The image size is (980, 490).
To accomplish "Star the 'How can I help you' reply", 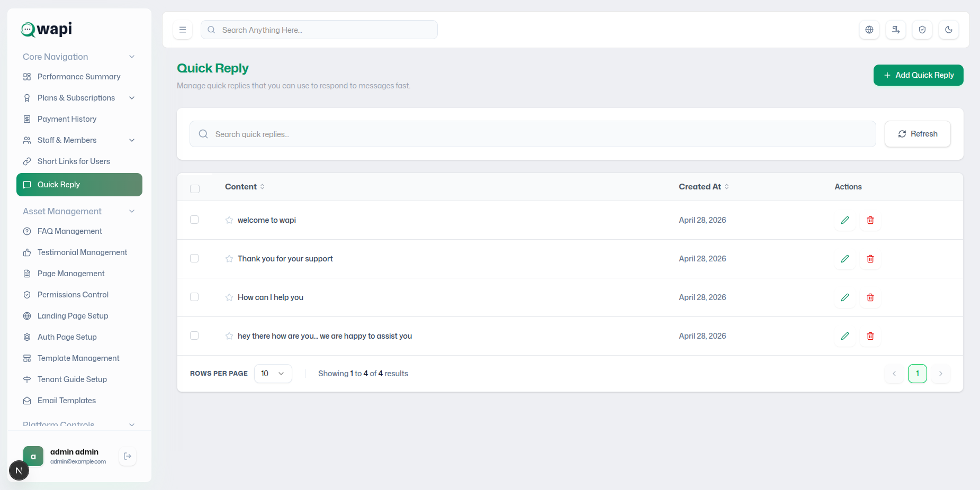I will tap(229, 297).
